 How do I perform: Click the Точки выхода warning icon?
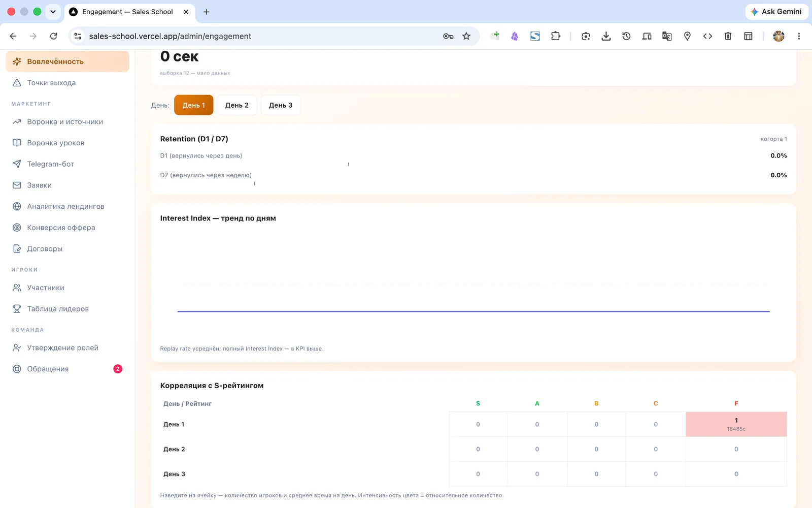click(17, 83)
